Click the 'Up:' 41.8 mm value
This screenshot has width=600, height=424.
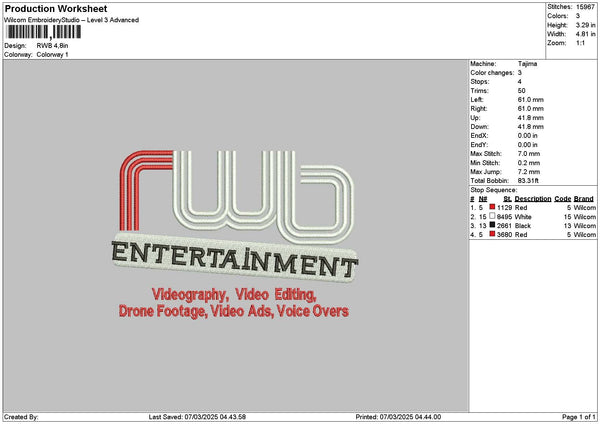531,118
